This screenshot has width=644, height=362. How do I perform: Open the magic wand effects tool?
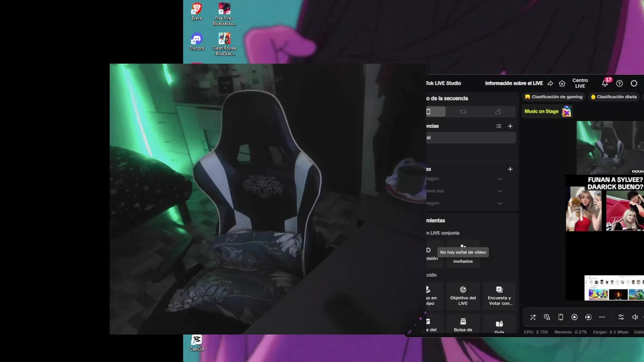coord(533,317)
